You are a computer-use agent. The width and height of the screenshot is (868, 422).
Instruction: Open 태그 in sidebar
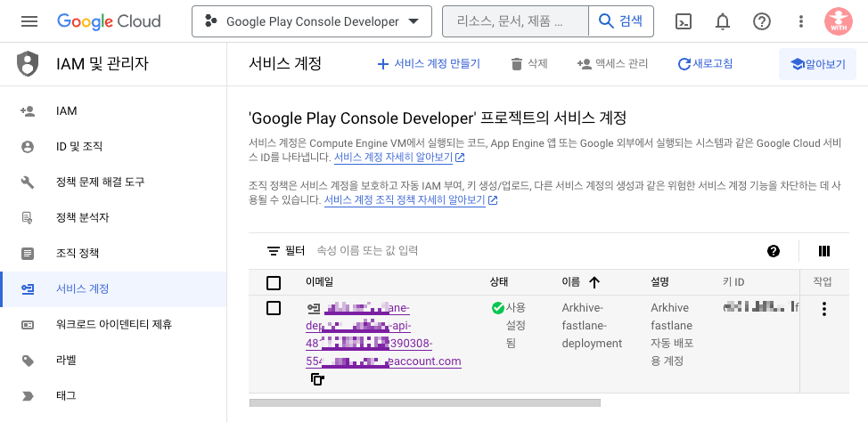click(113, 395)
